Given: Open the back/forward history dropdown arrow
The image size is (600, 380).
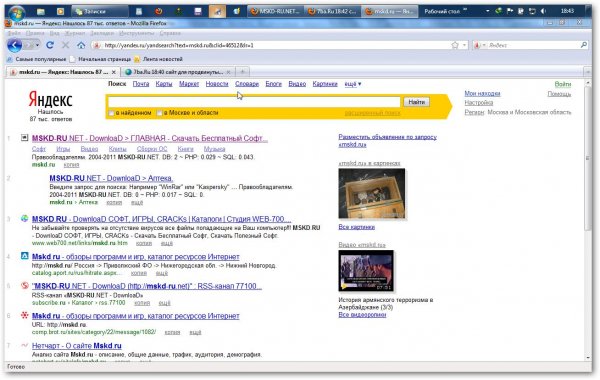Looking at the screenshot, I should pos(37,45).
